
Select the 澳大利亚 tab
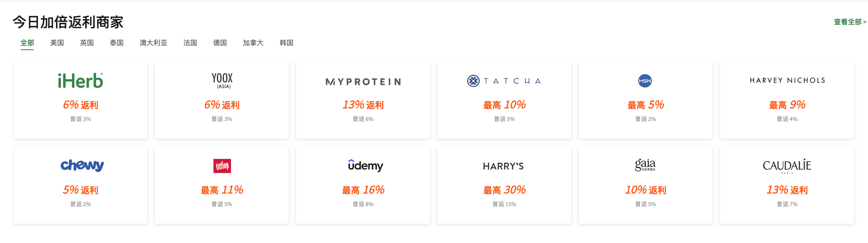click(153, 43)
